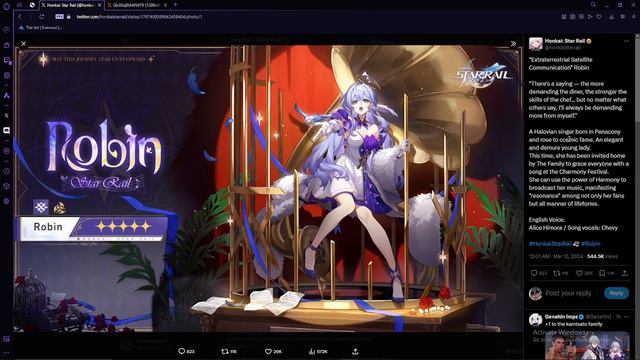Reply via comment icon in side panel
The width and height of the screenshot is (640, 360).
pyautogui.click(x=534, y=273)
